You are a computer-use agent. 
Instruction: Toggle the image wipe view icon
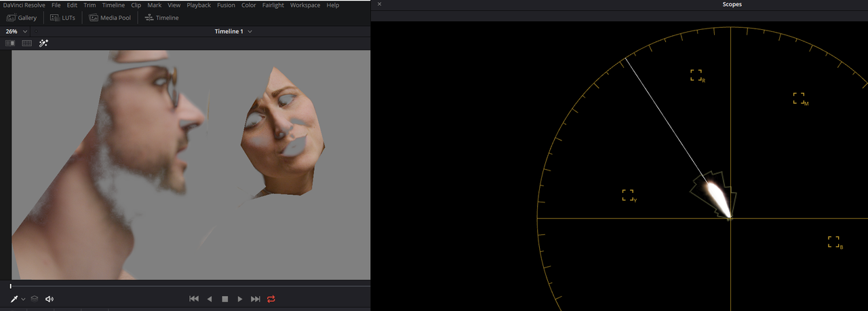(10, 43)
